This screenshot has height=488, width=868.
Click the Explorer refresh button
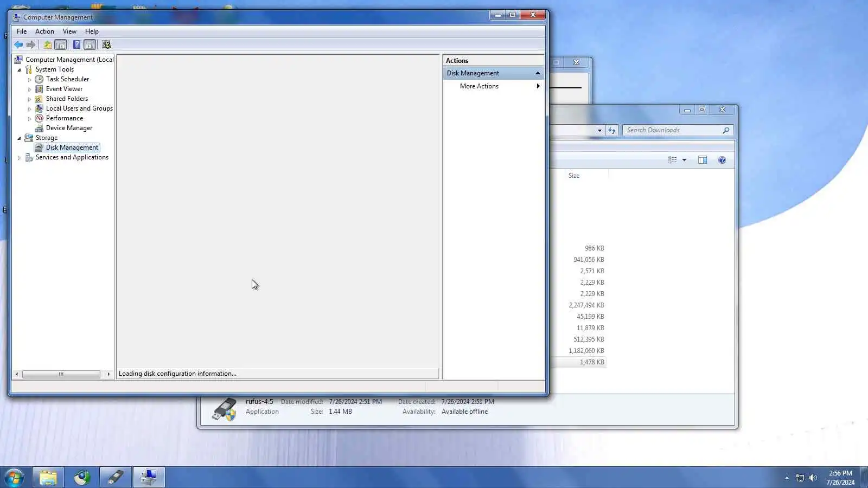tap(612, 130)
